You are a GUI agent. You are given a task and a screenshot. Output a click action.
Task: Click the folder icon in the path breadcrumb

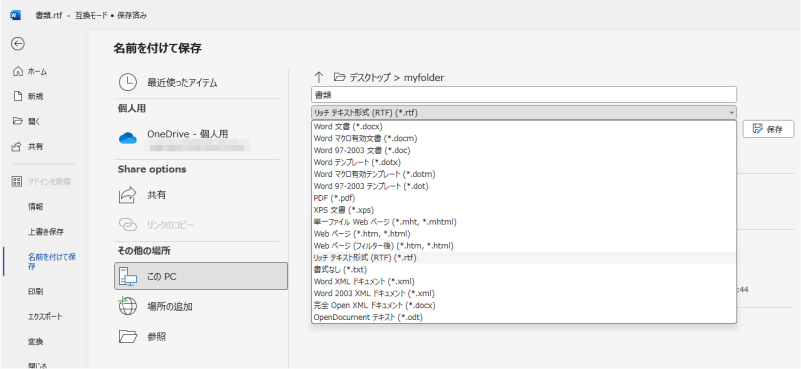(340, 77)
